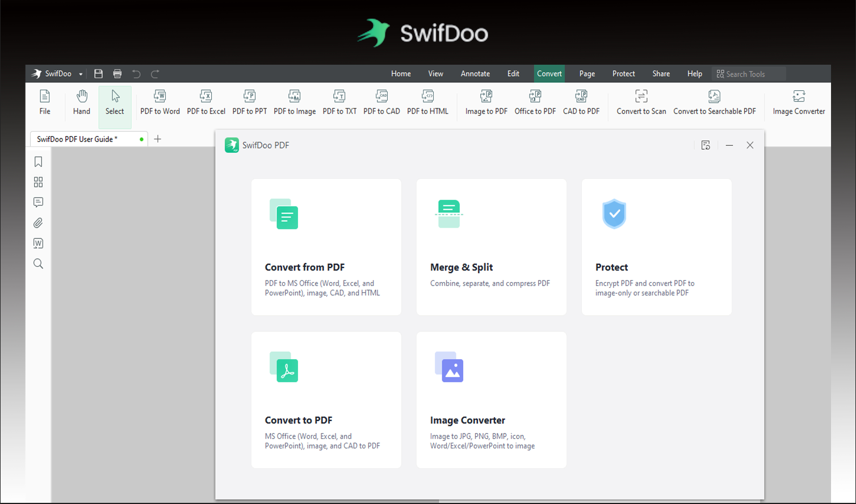This screenshot has height=504, width=856.
Task: Open the Convert to PDF card
Action: coord(326,400)
